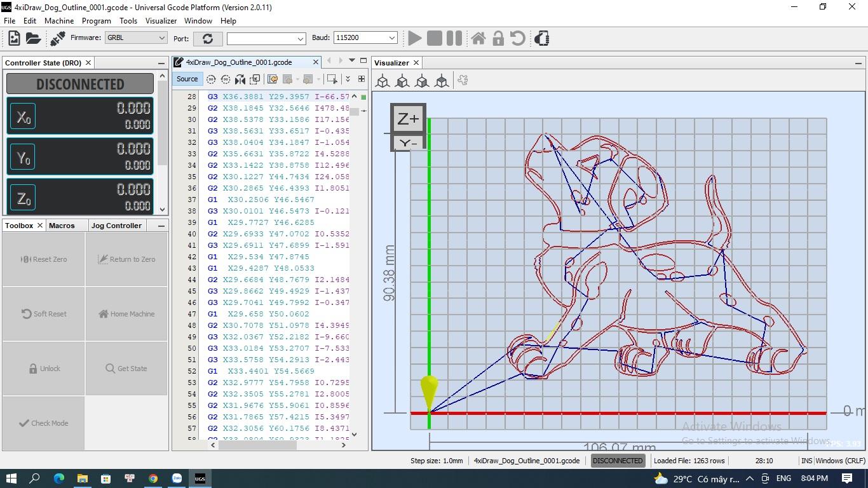868x488 pixels.
Task: Click the Home machine house icon
Action: (x=478, y=39)
